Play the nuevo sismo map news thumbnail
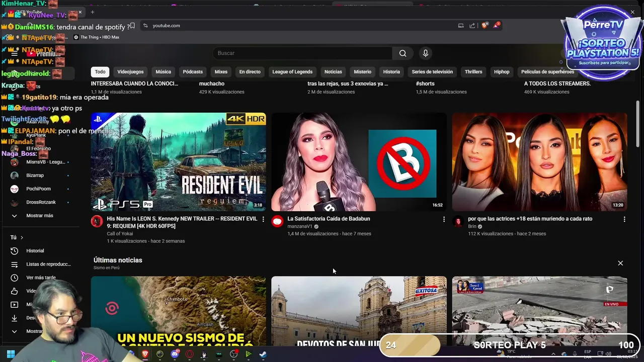 click(x=178, y=311)
